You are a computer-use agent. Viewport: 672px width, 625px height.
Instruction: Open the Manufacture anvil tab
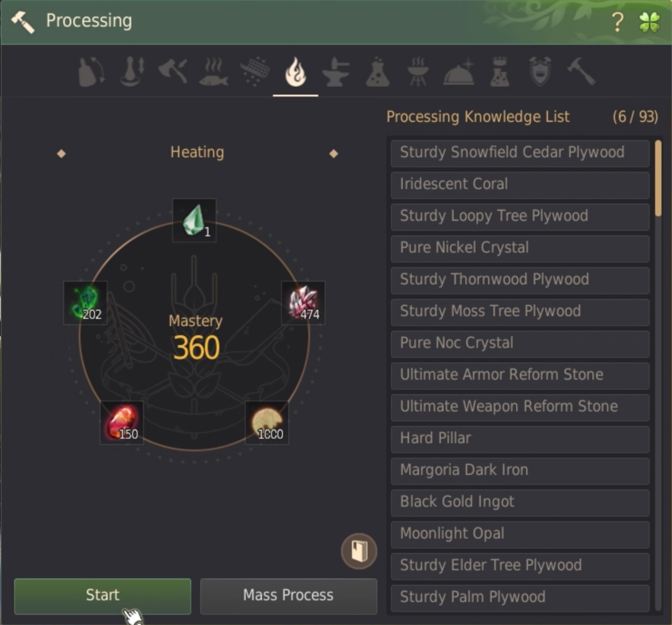[336, 72]
